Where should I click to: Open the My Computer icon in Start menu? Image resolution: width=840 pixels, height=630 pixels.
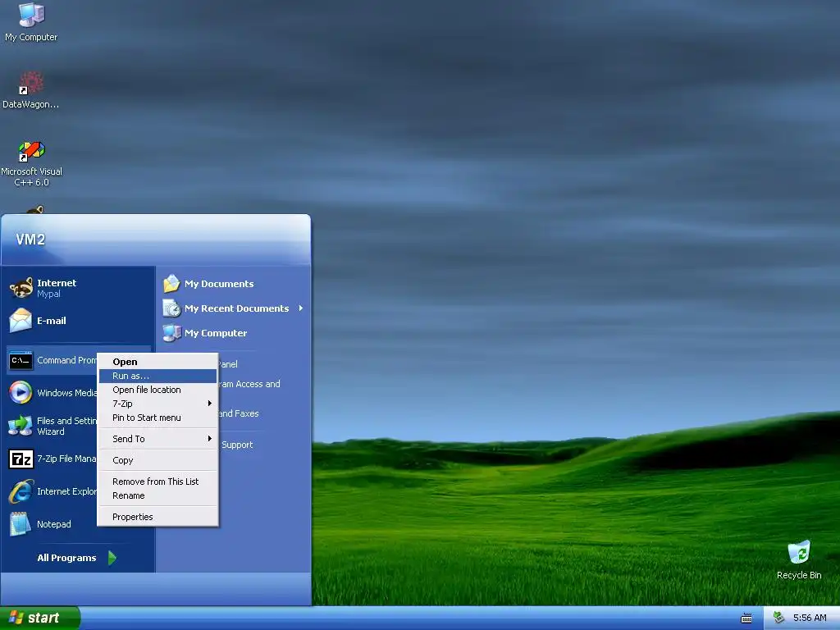[171, 333]
